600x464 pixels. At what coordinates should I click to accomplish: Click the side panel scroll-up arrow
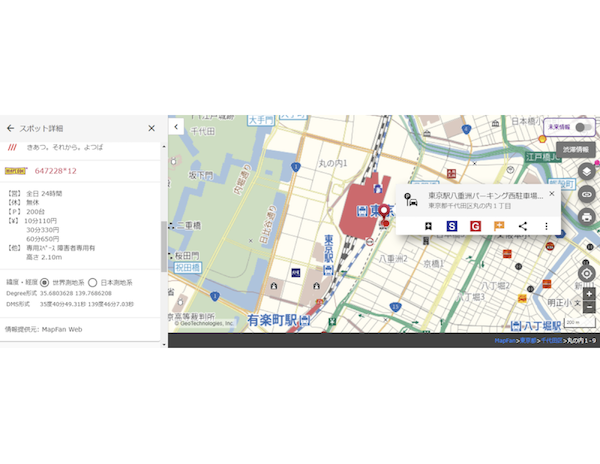(x=164, y=147)
